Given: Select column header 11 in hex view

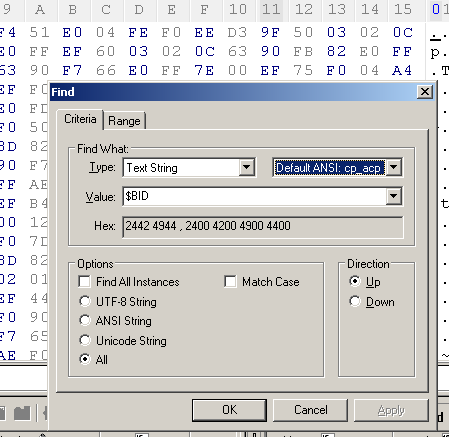Looking at the screenshot, I should [x=271, y=10].
